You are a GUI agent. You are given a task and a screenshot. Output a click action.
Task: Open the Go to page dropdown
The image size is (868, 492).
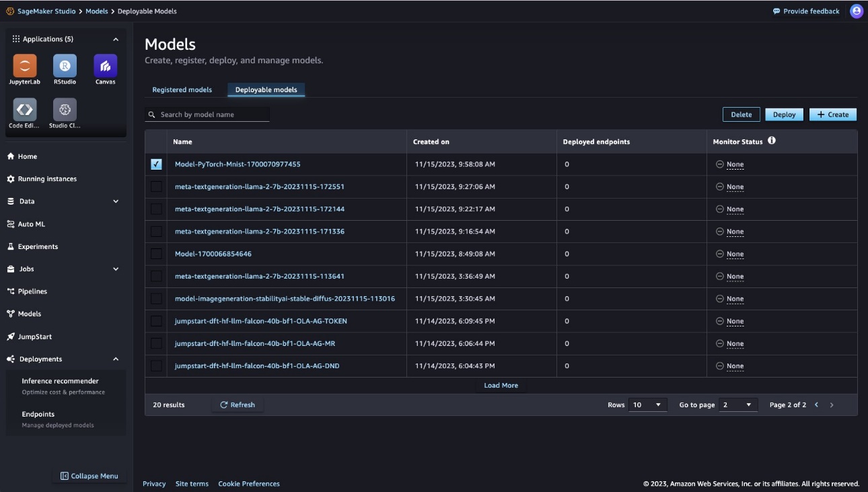738,405
